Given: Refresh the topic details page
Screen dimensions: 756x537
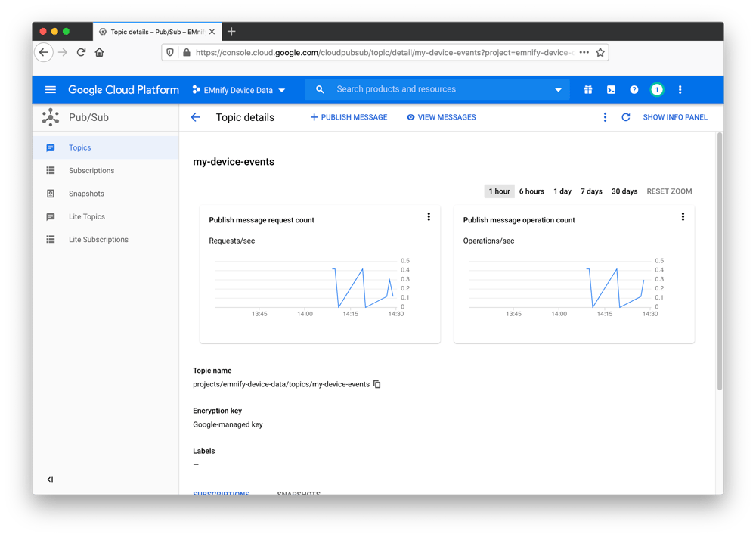Looking at the screenshot, I should (x=626, y=117).
